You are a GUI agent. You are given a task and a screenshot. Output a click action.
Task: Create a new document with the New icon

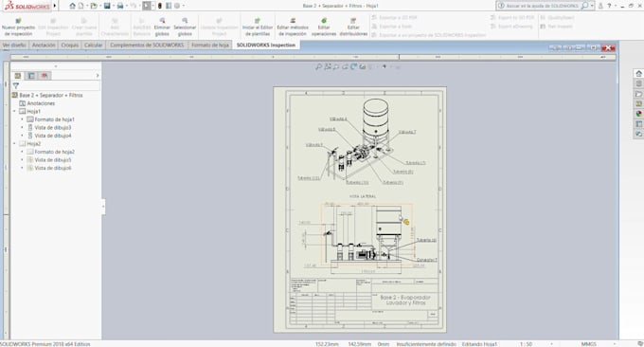[x=80, y=6]
